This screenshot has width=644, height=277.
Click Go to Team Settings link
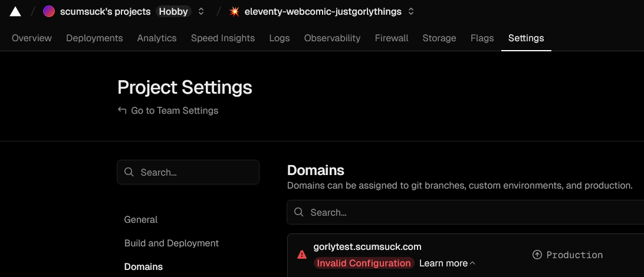pos(175,110)
